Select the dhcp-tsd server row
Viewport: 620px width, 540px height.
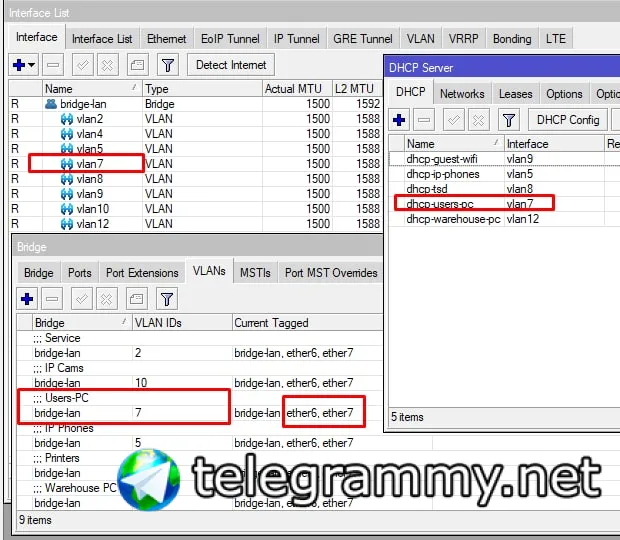(x=504, y=189)
